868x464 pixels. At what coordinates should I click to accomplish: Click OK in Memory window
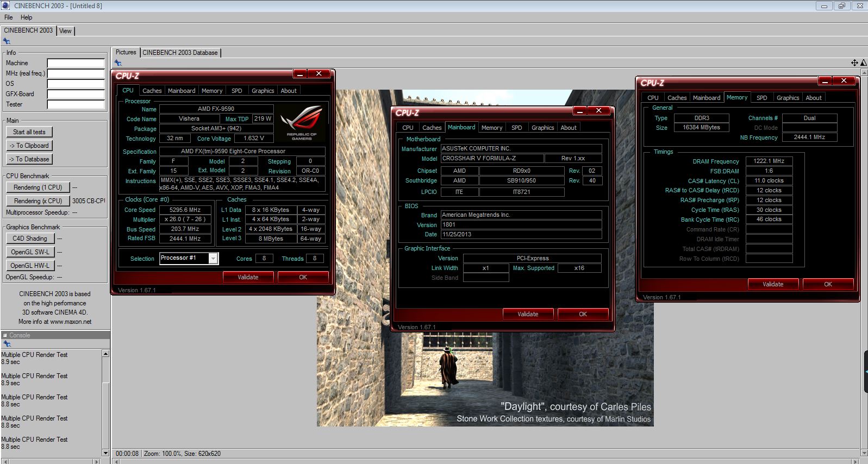pyautogui.click(x=828, y=284)
